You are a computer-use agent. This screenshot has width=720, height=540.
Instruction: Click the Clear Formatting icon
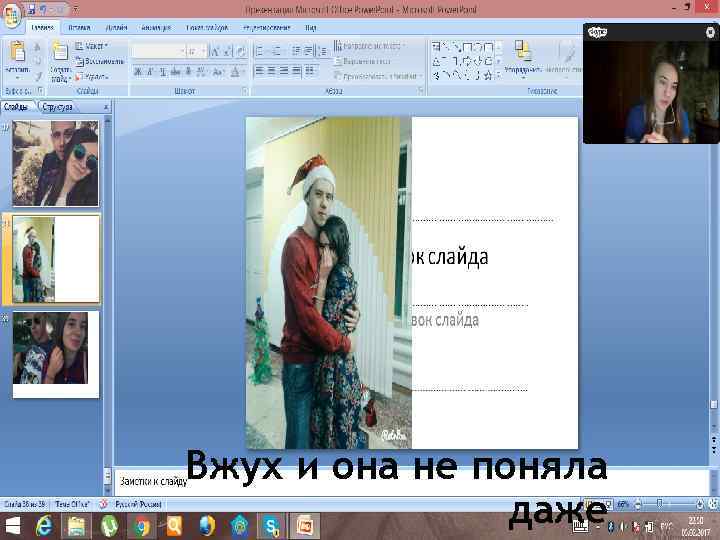(x=242, y=51)
